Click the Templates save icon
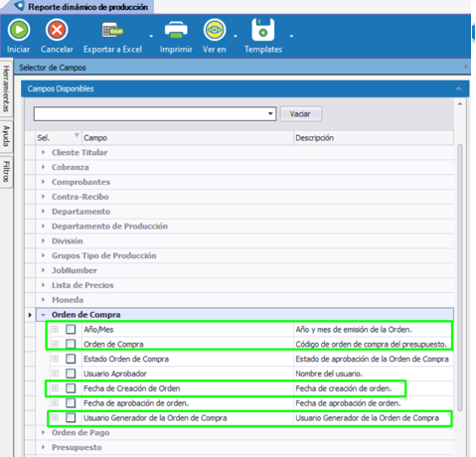The image size is (476, 457). (263, 30)
